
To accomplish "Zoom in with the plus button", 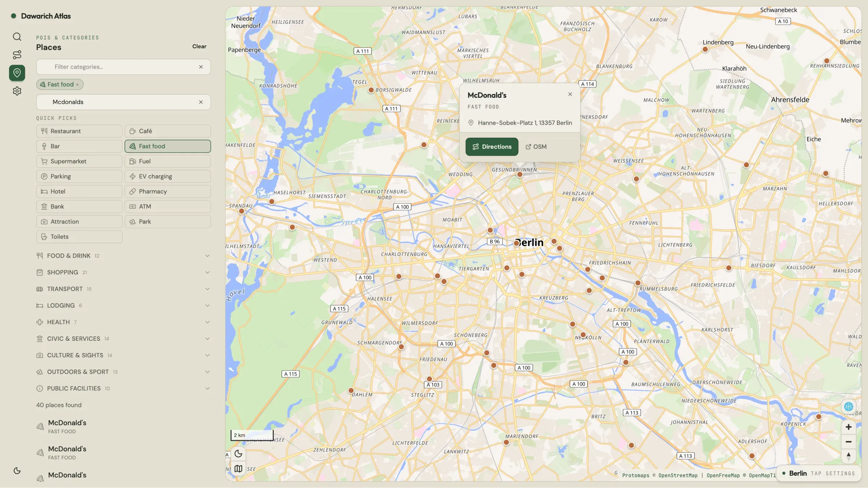I will [848, 427].
